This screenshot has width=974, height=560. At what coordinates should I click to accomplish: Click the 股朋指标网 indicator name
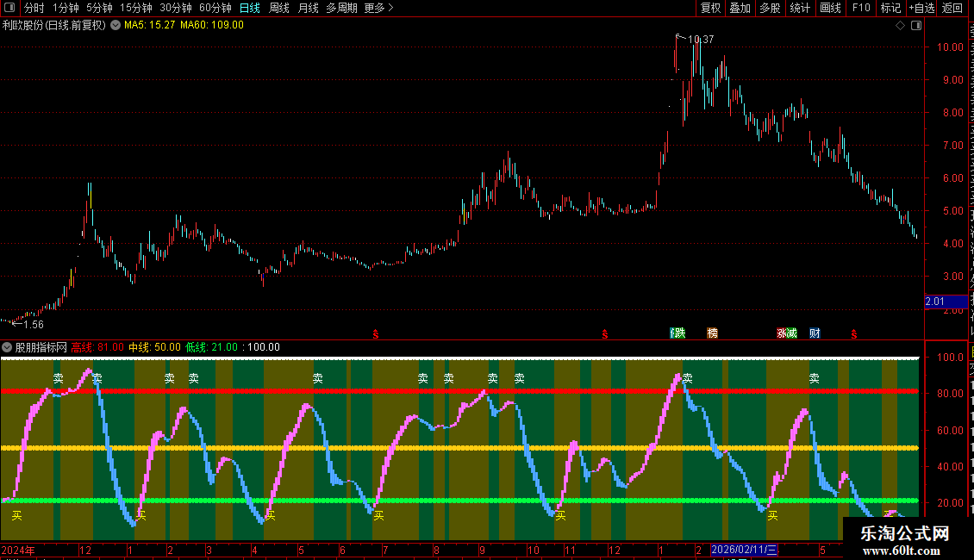point(41,347)
